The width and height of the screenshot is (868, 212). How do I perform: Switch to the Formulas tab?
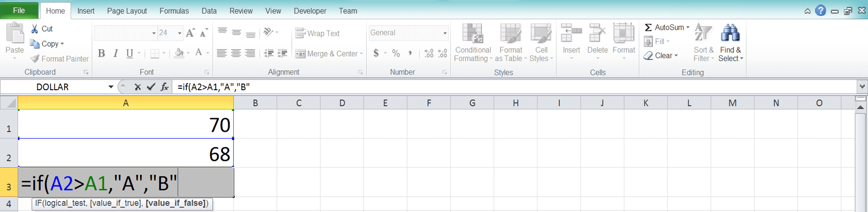[x=174, y=11]
